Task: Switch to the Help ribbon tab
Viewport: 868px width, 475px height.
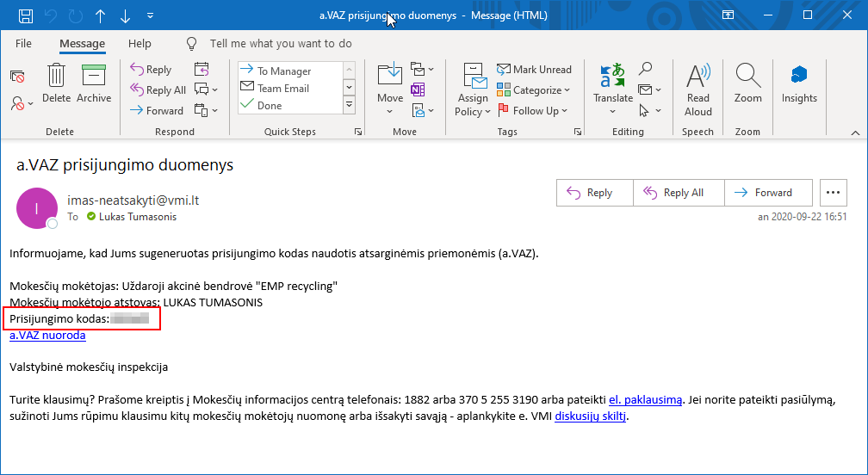Action: [x=139, y=44]
